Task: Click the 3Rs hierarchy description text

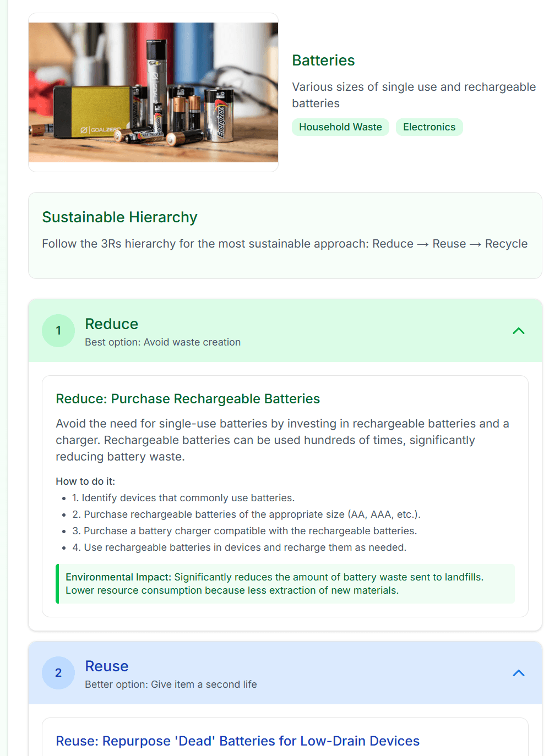Action: 284,244
